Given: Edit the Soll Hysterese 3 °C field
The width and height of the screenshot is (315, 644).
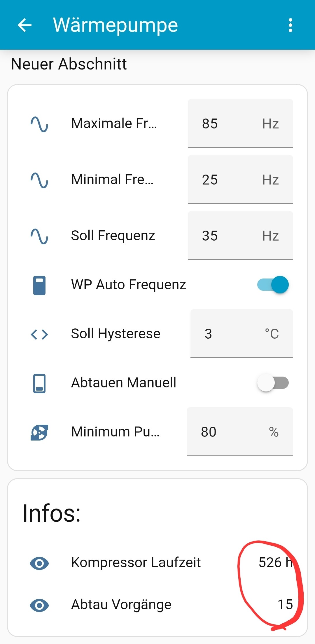Looking at the screenshot, I should click(242, 334).
